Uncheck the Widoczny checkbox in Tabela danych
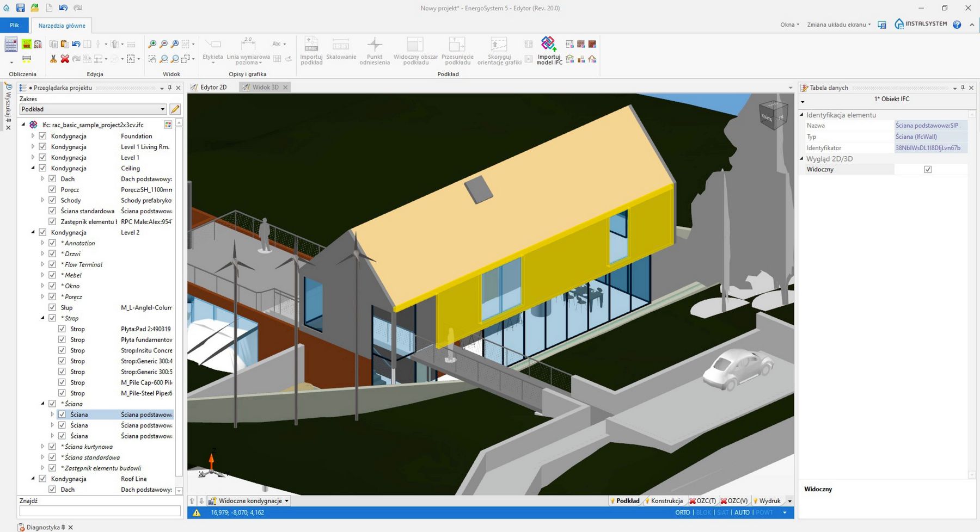The image size is (980, 532). click(x=928, y=170)
